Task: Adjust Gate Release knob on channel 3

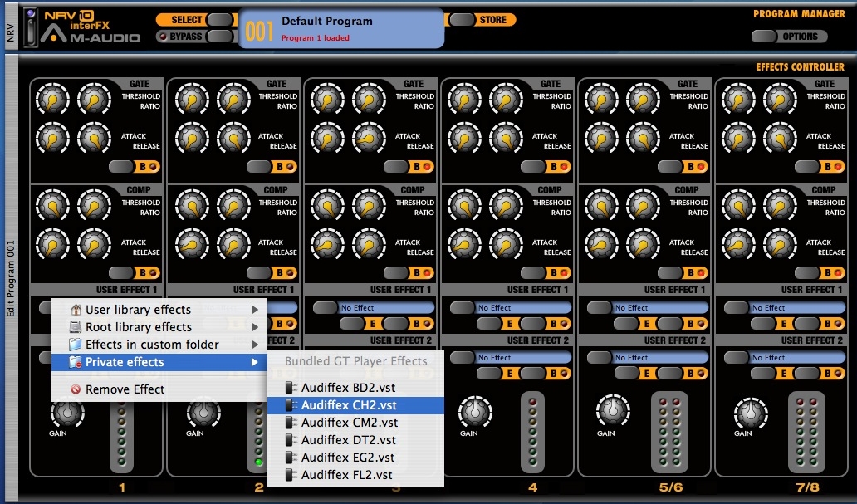Action: pyautogui.click(x=369, y=138)
